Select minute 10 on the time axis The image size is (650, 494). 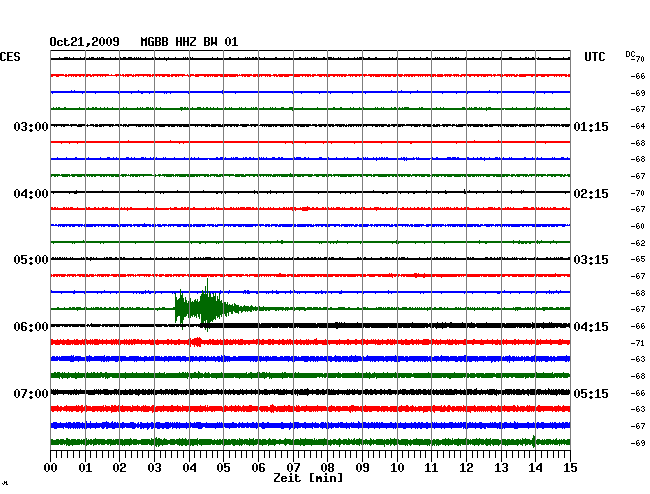pyautogui.click(x=397, y=467)
